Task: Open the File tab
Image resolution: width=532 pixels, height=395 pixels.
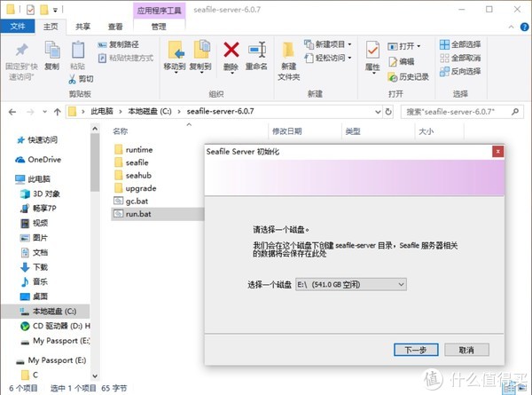Action: (18, 26)
